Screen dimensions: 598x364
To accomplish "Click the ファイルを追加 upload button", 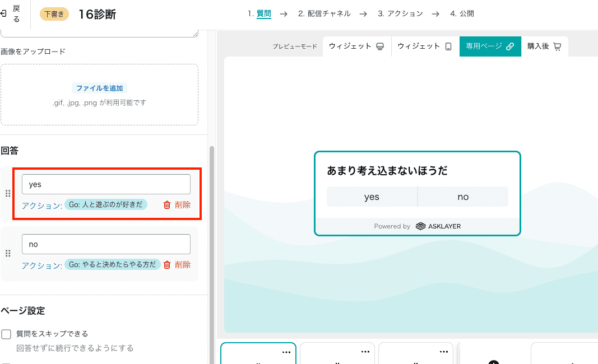I will pos(100,88).
